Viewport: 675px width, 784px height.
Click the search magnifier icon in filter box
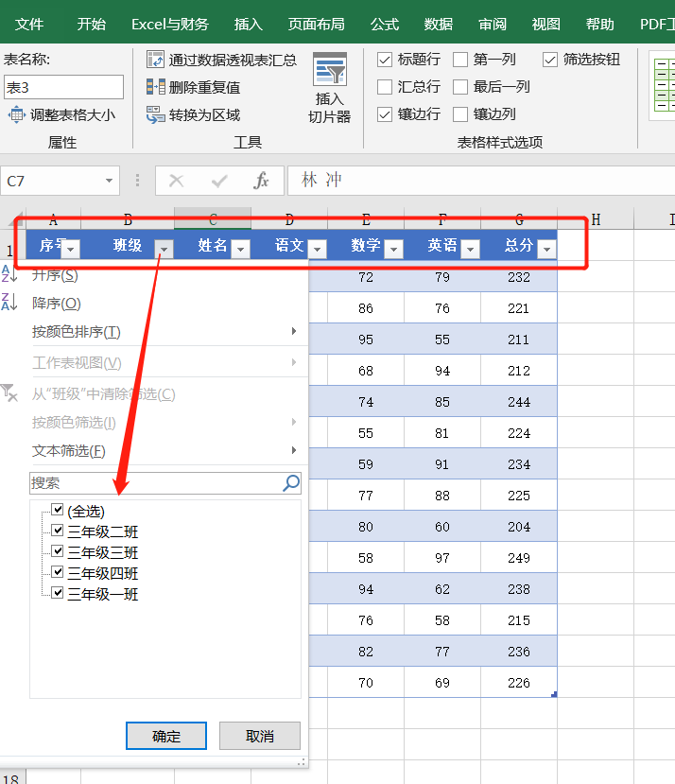point(291,483)
